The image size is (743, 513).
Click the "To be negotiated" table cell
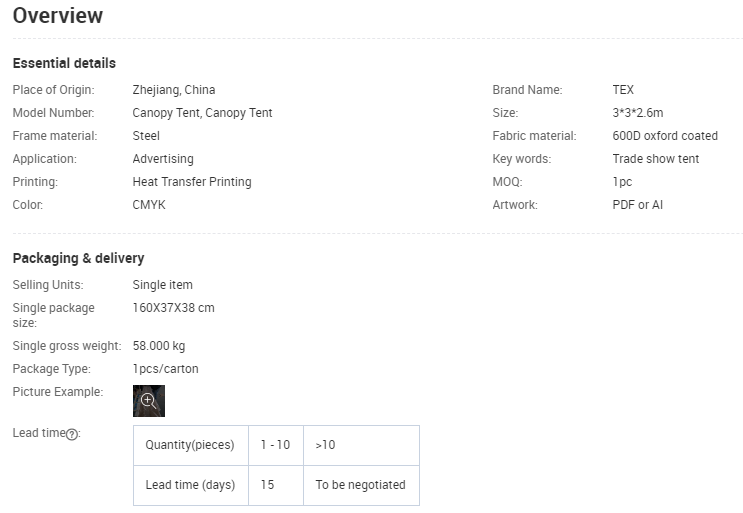pyautogui.click(x=360, y=485)
